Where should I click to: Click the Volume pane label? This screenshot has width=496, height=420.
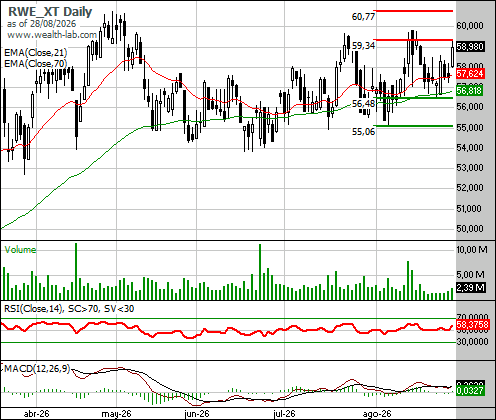coord(20,250)
